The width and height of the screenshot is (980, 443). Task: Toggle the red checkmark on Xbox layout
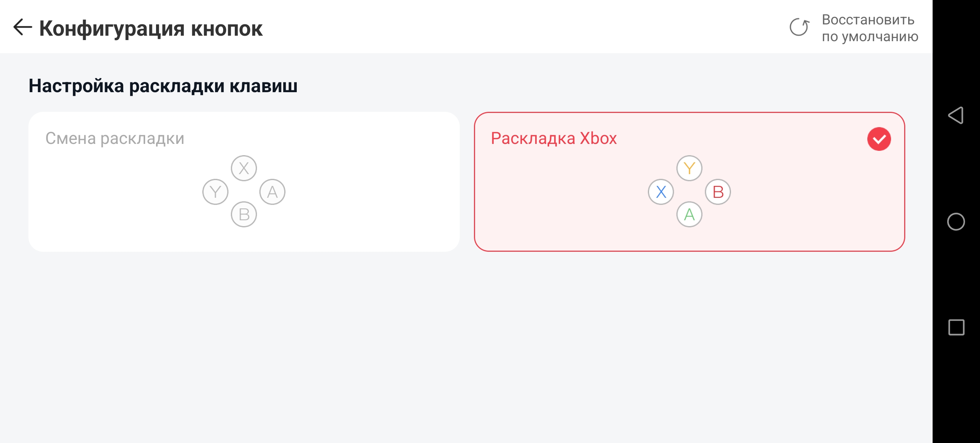point(879,139)
